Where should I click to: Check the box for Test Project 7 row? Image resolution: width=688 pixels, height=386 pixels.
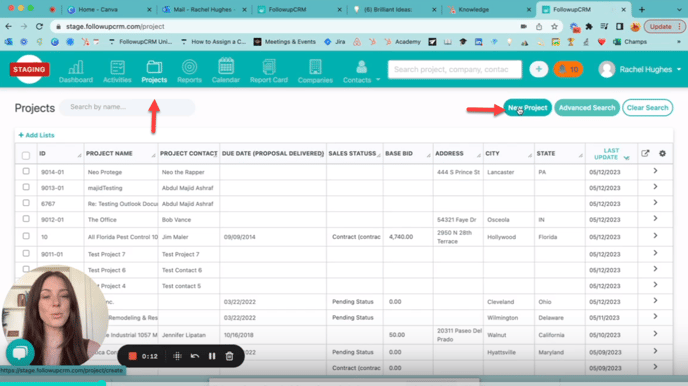[26, 253]
